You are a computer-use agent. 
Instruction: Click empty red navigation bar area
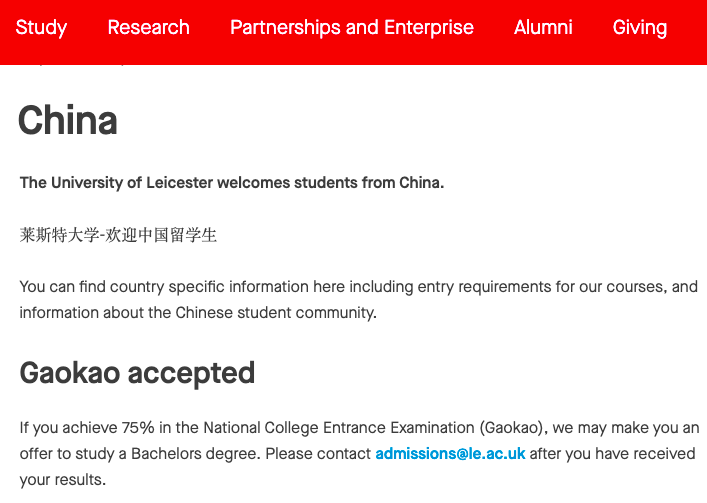coord(687,45)
